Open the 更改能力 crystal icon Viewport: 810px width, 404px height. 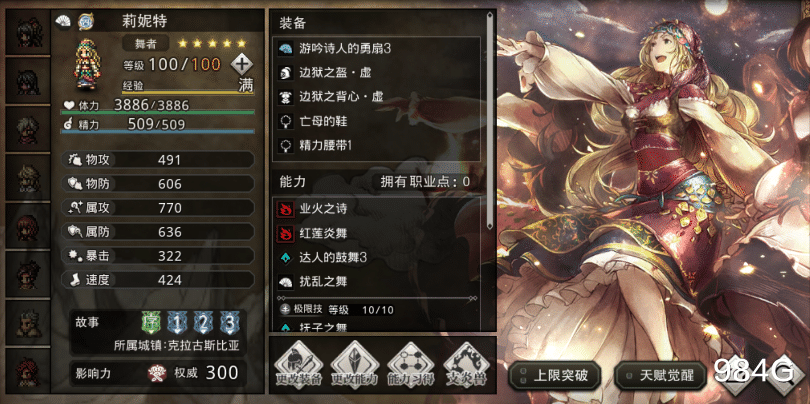coord(354,366)
